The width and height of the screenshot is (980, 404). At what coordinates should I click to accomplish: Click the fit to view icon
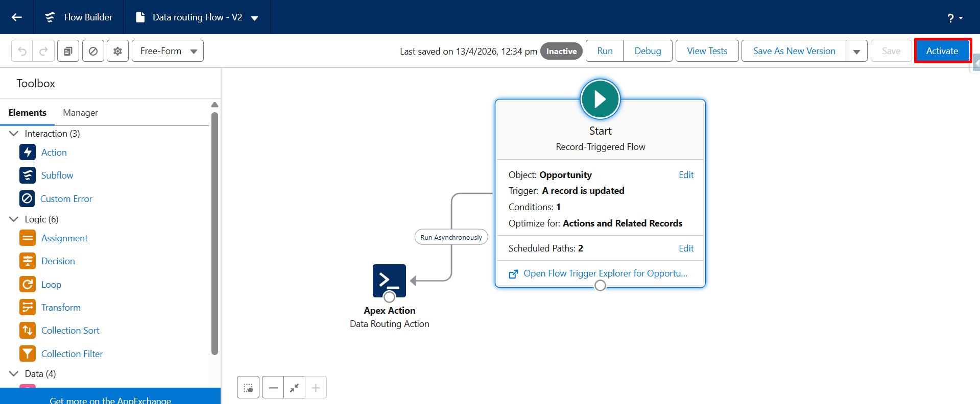(x=295, y=388)
